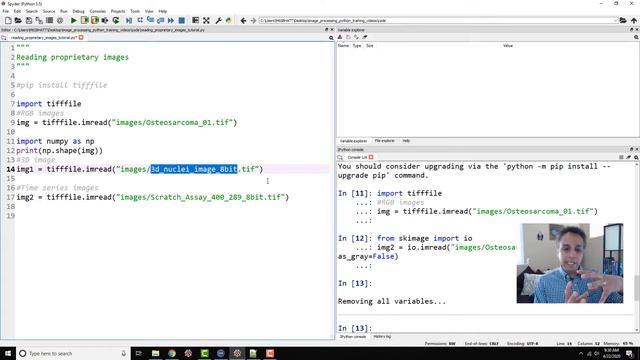Open the View menu
This screenshot has height=360, width=640.
click(x=149, y=11)
